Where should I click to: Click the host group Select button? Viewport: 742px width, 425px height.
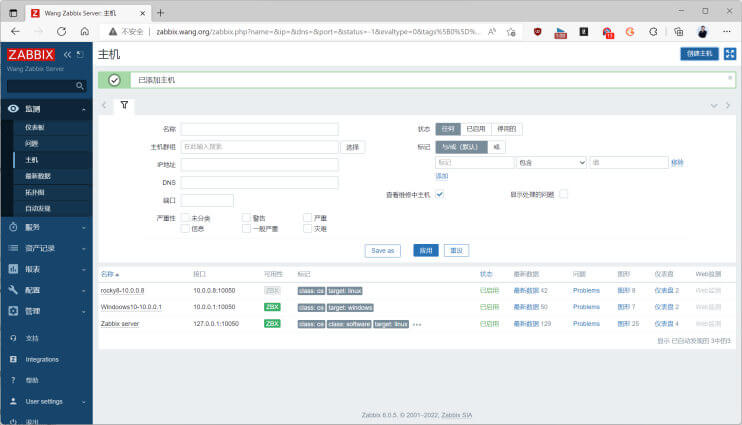coord(353,147)
